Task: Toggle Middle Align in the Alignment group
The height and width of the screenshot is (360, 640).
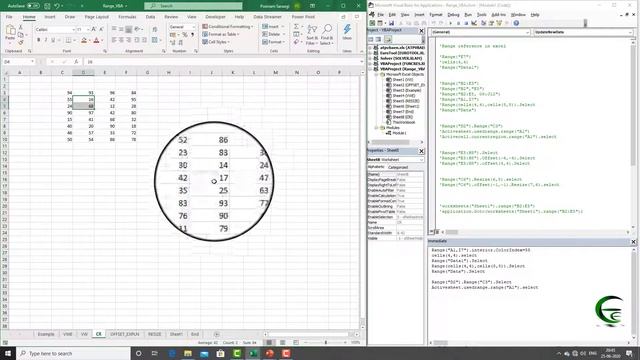Action: coord(121,29)
